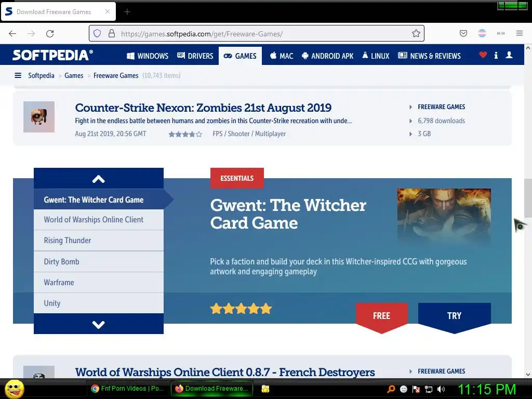Open a new browser tab with plus icon
This screenshot has height=399, width=532.
127,12
